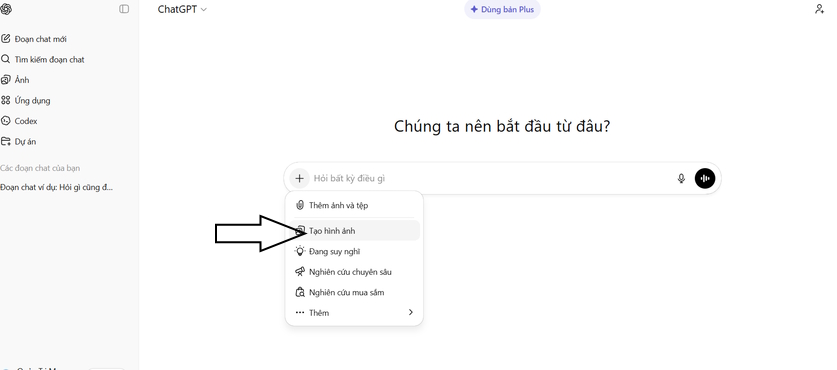This screenshot has height=370, width=837.
Task: Click the apps grid icon beside Ứng dụng
Action: 6,100
